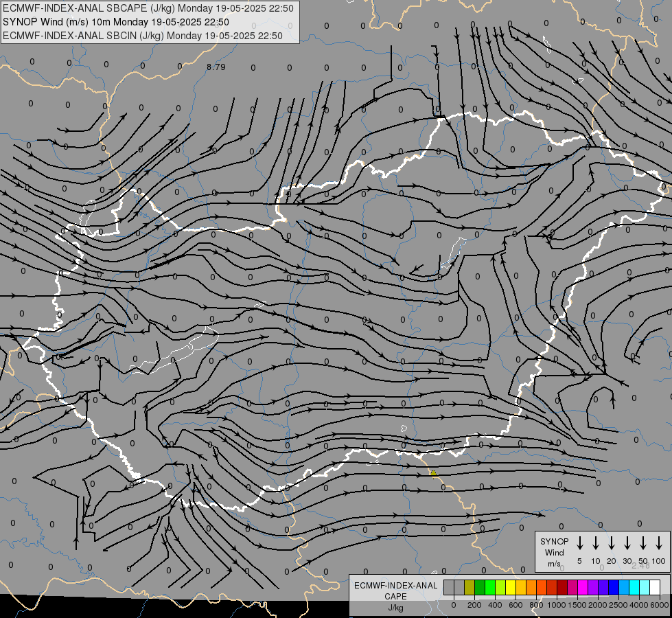Click the 4000 tick label on color scale
This screenshot has width=672, height=618.
(639, 605)
